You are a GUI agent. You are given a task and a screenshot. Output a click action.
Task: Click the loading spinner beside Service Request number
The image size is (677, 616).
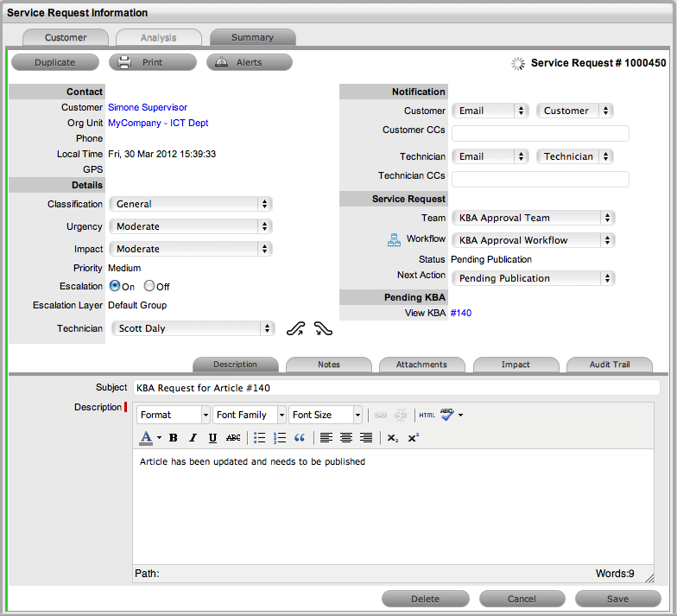point(518,64)
